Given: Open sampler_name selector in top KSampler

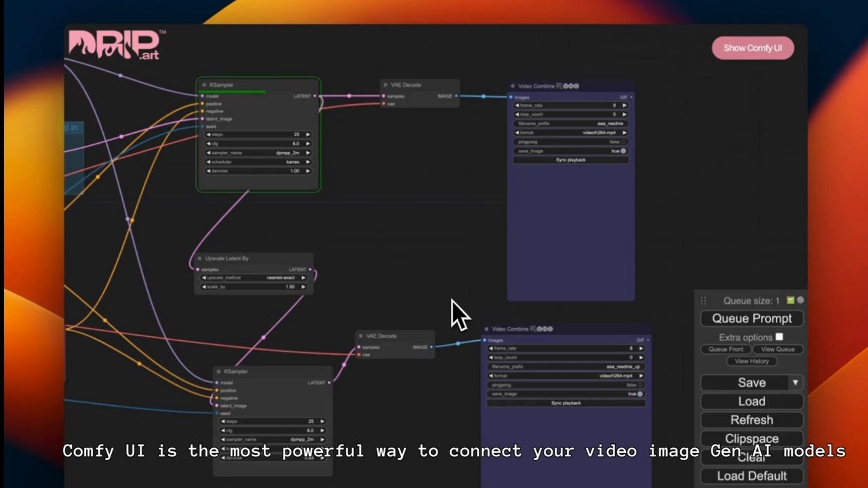Looking at the screenshot, I should [258, 153].
